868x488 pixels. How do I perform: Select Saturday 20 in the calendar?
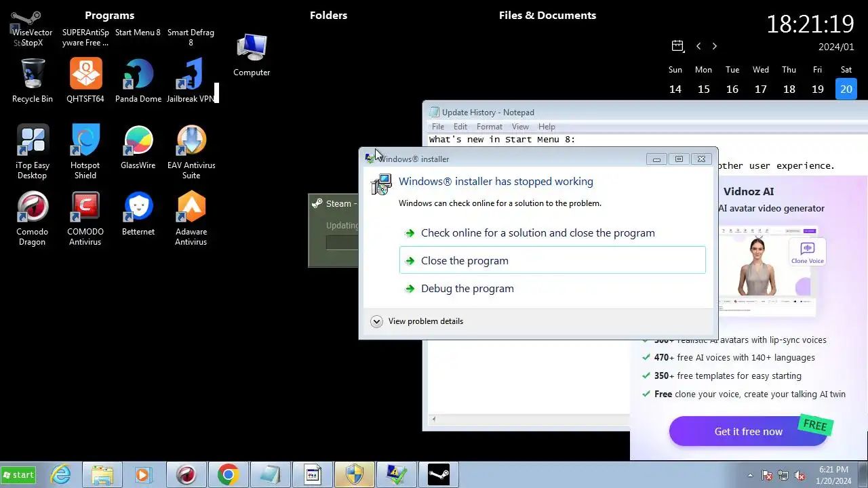(846, 89)
